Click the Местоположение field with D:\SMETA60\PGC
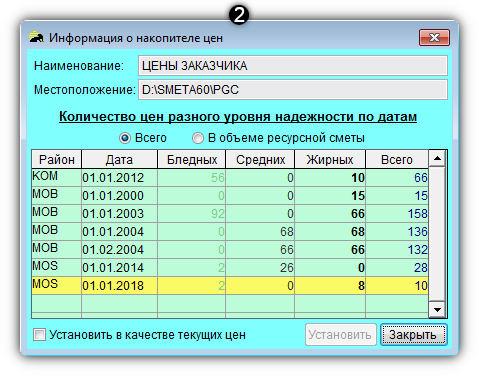 (x=293, y=89)
